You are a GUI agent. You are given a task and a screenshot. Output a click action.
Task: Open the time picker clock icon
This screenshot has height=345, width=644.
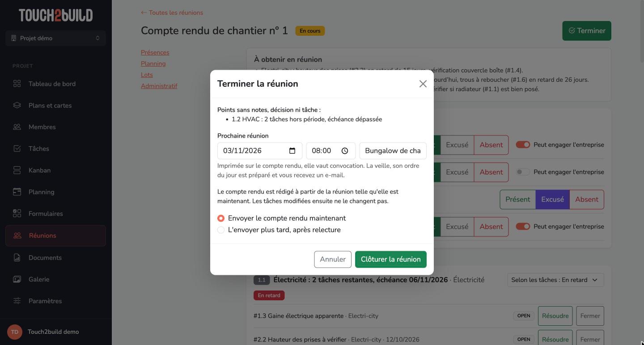coord(345,151)
